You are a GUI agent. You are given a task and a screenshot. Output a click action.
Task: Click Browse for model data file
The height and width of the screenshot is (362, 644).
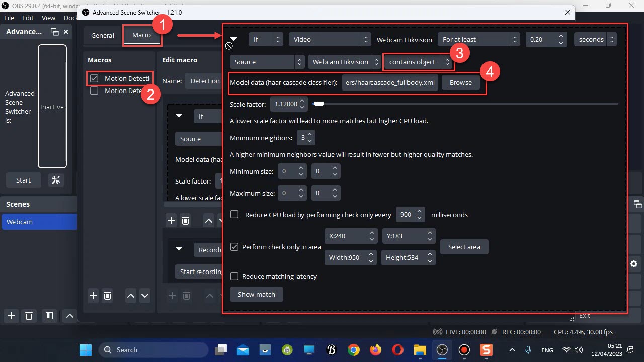pyautogui.click(x=461, y=82)
